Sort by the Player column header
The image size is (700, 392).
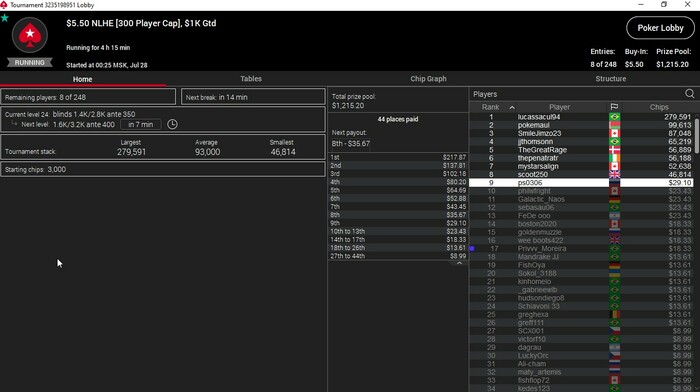559,107
